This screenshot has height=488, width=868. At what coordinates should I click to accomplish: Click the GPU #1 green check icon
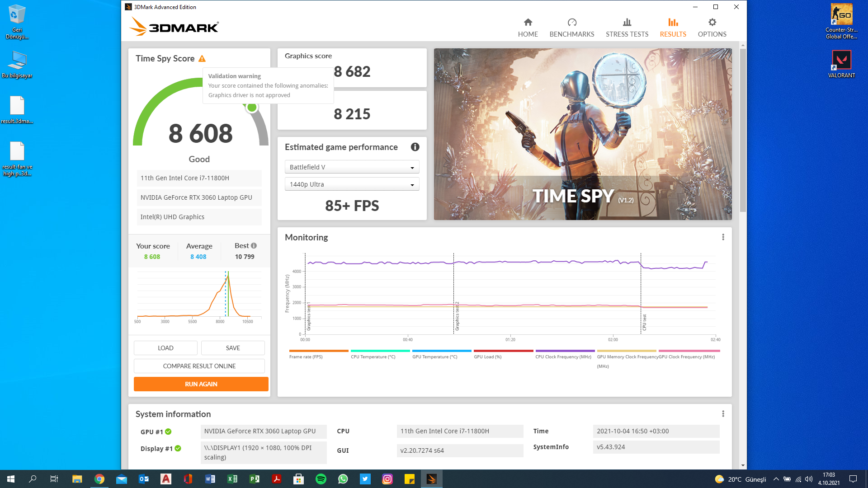point(168,432)
